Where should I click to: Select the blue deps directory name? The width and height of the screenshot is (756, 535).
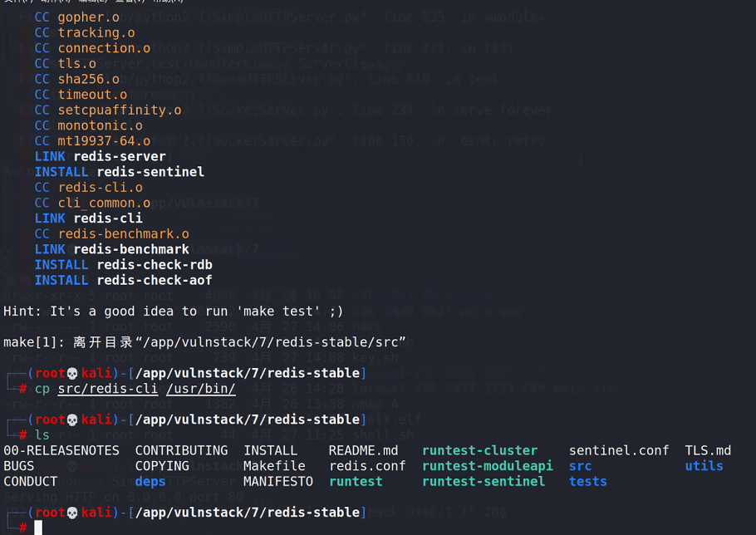tap(150, 481)
